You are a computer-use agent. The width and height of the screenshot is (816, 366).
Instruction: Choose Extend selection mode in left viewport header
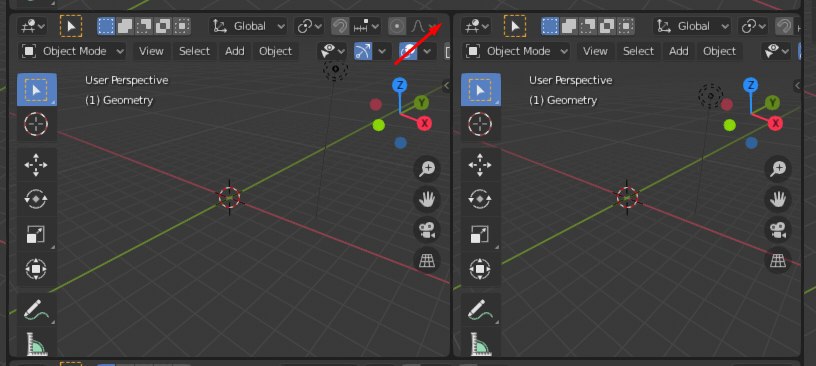[125, 26]
